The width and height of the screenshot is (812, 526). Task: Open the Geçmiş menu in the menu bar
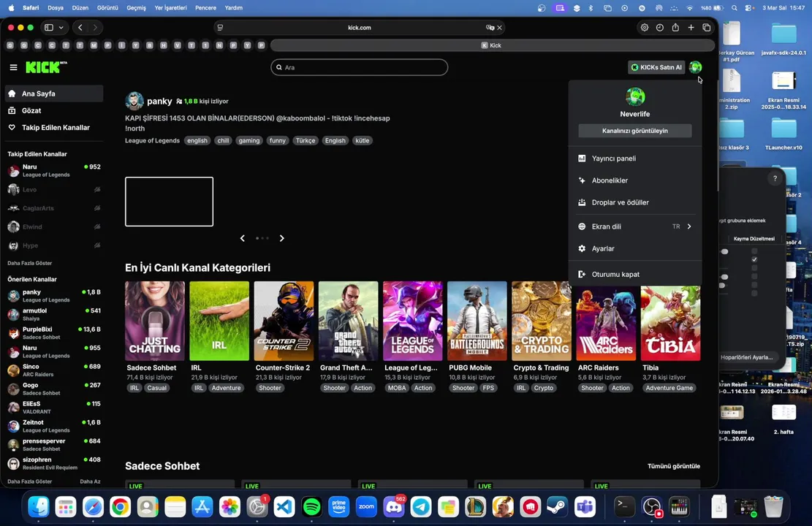pyautogui.click(x=136, y=8)
